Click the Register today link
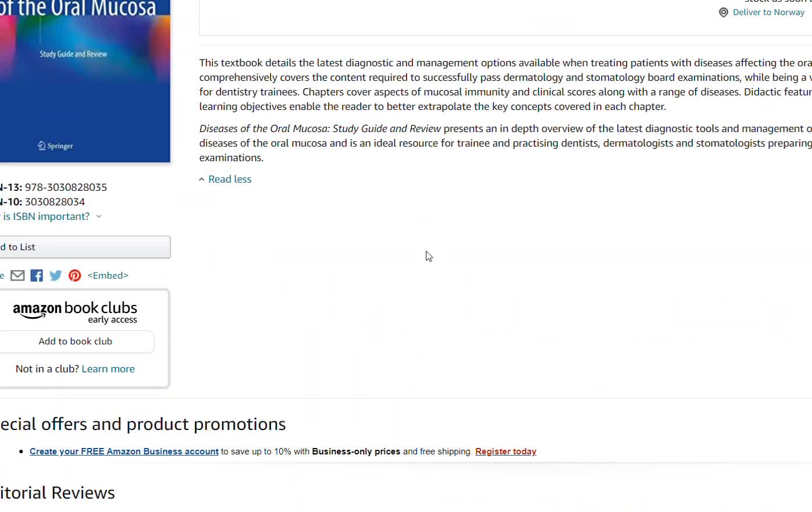This screenshot has height=512, width=812. (x=505, y=451)
